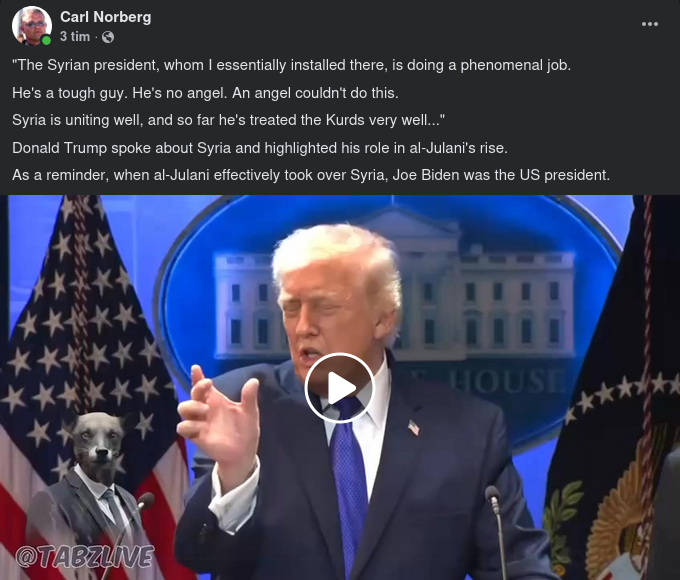Viewport: 680px width, 580px height.
Task: Click the text about treating the Kurds well
Action: [229, 120]
